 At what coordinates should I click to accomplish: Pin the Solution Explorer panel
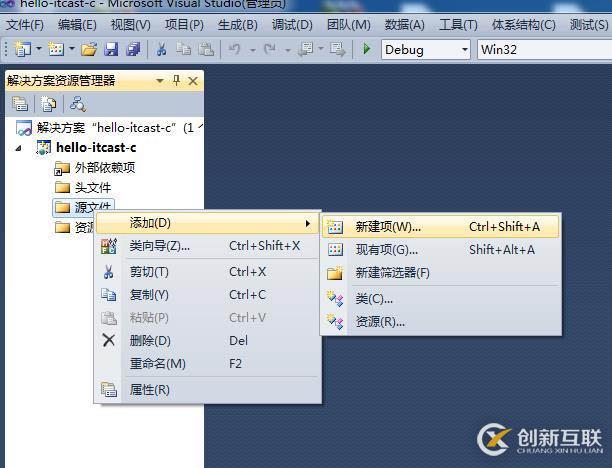point(176,81)
